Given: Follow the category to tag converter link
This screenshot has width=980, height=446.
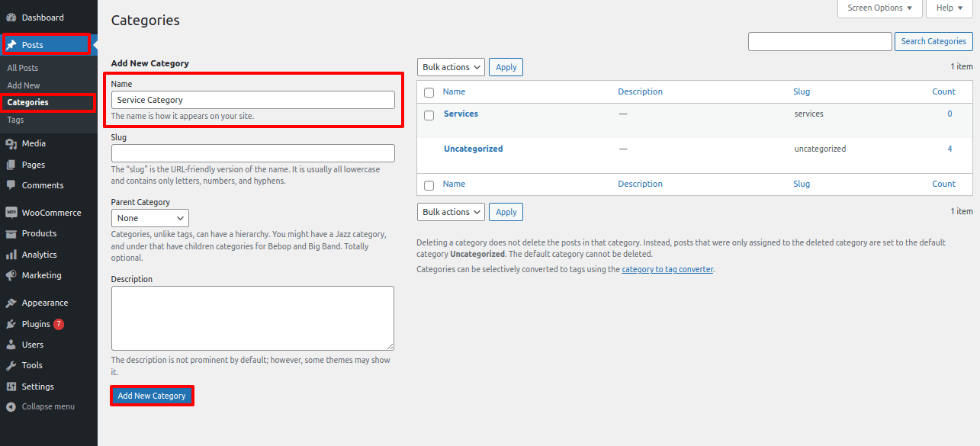Looking at the screenshot, I should 667,269.
